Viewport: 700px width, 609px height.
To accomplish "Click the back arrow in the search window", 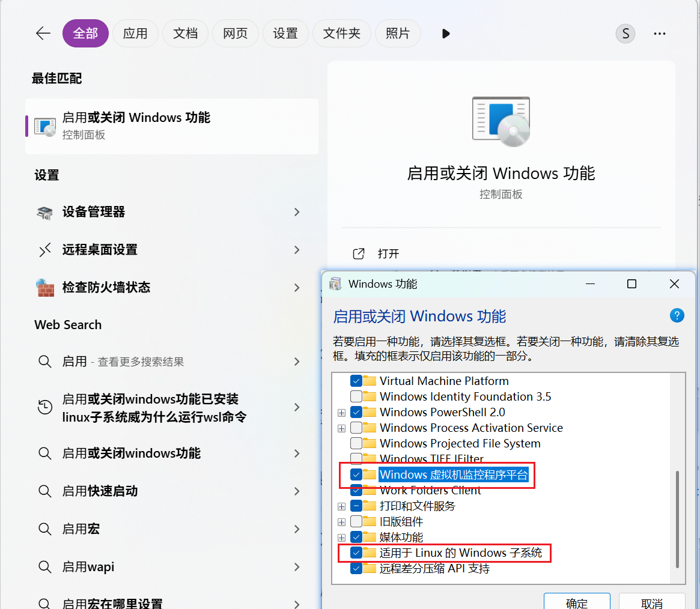I will click(x=43, y=34).
